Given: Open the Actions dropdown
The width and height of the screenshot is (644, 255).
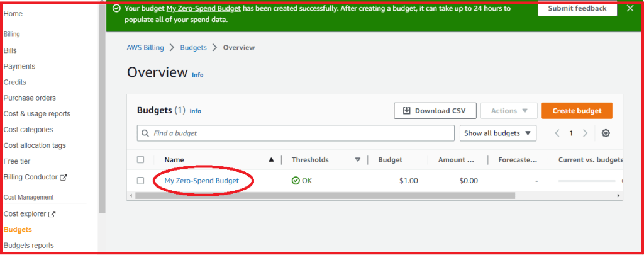Looking at the screenshot, I should pyautogui.click(x=509, y=111).
